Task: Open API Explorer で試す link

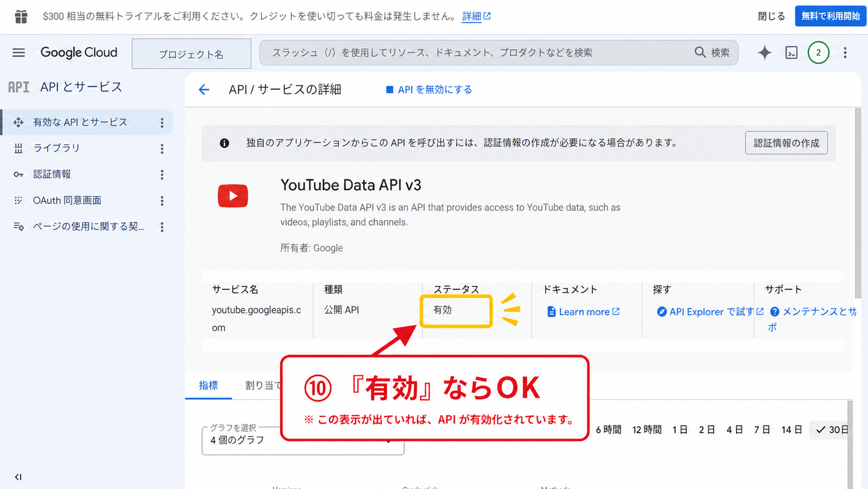Action: pyautogui.click(x=710, y=312)
